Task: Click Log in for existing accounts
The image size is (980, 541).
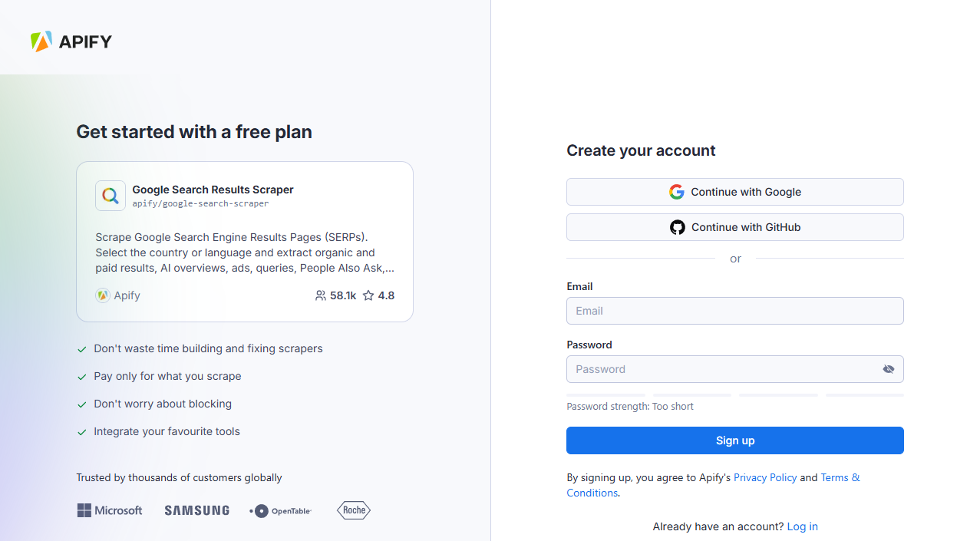Action: (802, 526)
